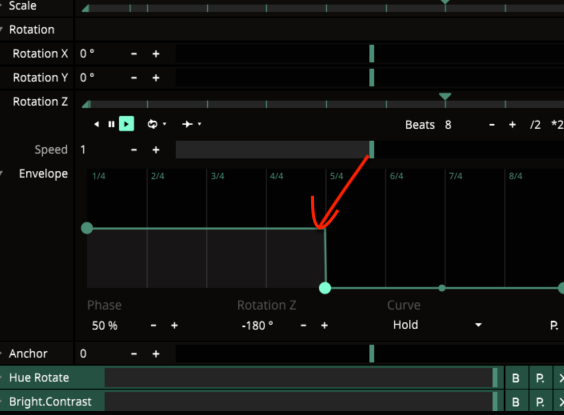
Task: Select the bright envelope keyframe point
Action: pyautogui.click(x=325, y=288)
